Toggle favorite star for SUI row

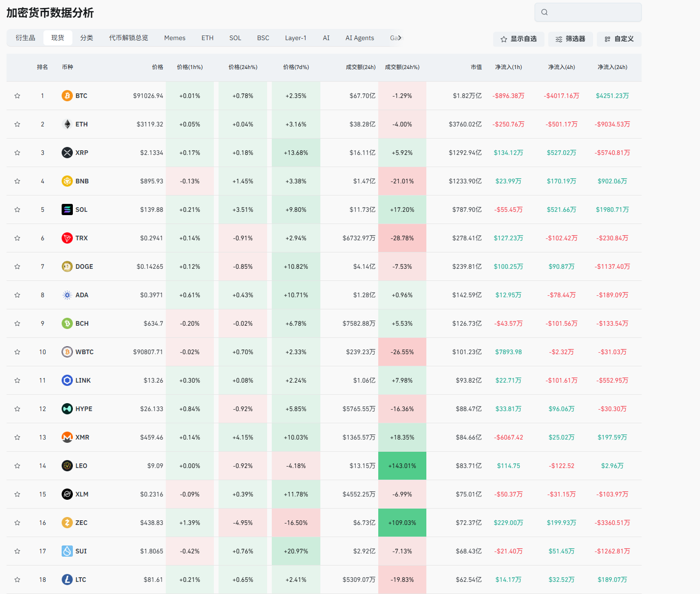(17, 551)
